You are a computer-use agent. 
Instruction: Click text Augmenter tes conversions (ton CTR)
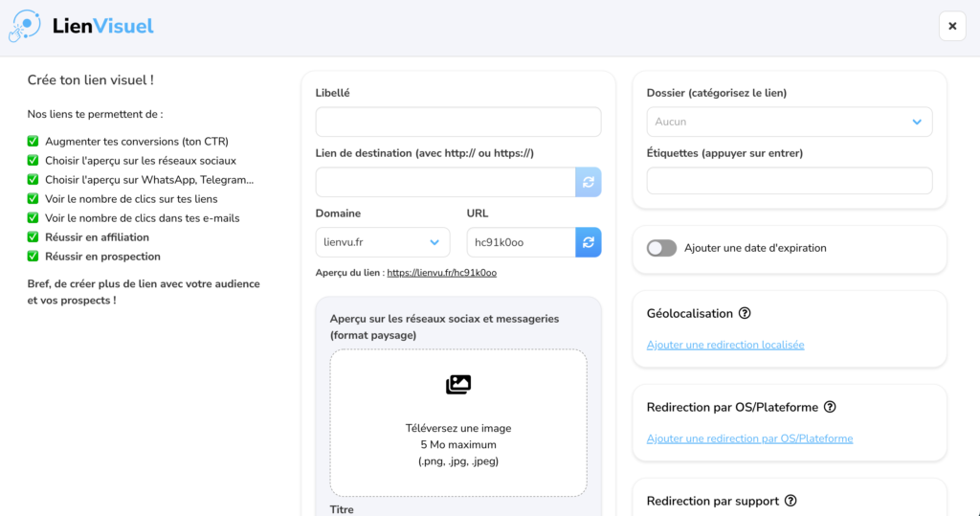(137, 142)
